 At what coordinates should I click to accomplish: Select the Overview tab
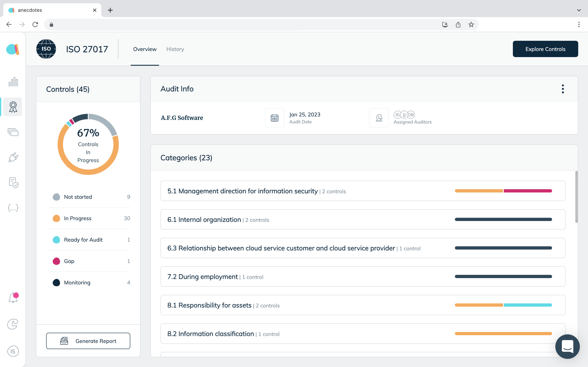pos(145,49)
